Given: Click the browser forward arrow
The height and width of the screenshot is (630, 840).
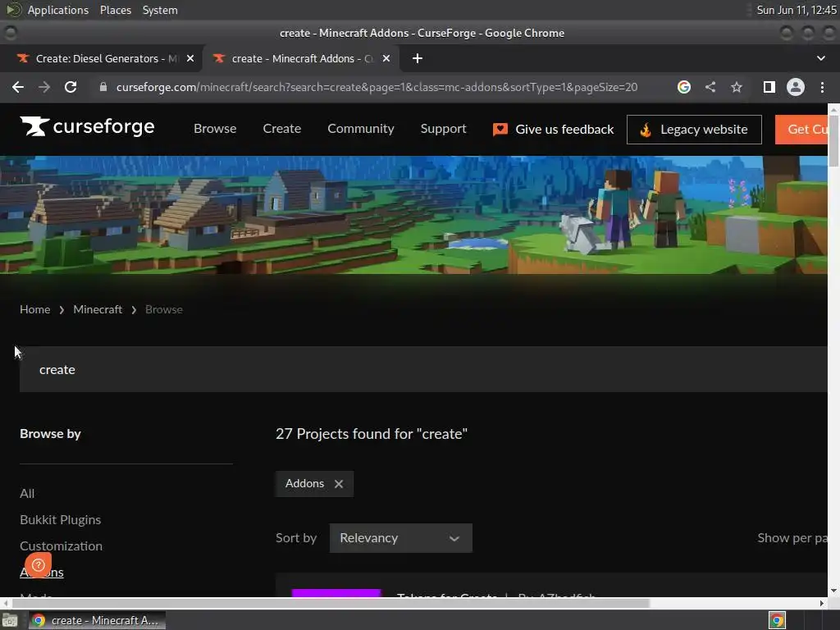Looking at the screenshot, I should [44, 87].
